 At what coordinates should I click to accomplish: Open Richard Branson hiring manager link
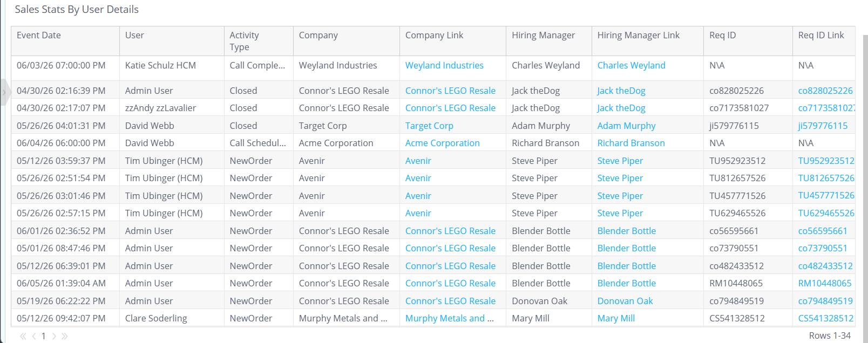[x=631, y=143]
